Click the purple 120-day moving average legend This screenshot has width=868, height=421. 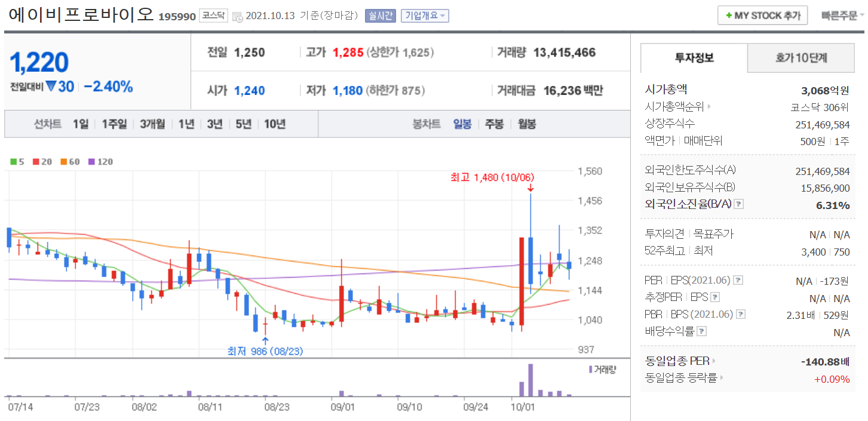click(x=100, y=162)
